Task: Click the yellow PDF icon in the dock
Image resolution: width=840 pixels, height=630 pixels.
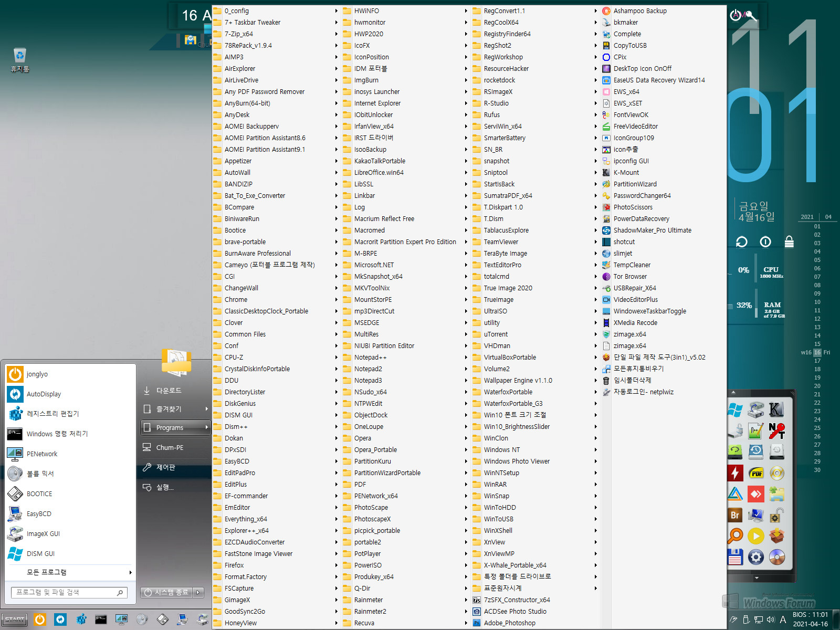Action: click(756, 473)
